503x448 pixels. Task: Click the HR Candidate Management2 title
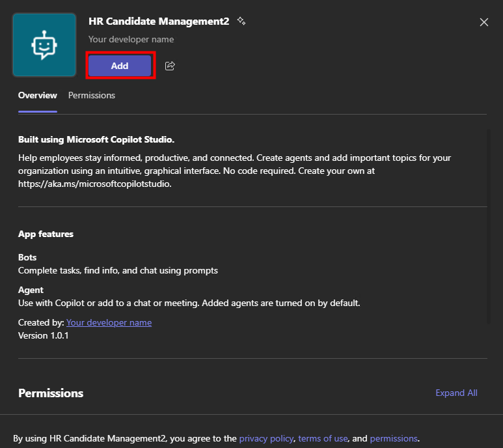159,21
